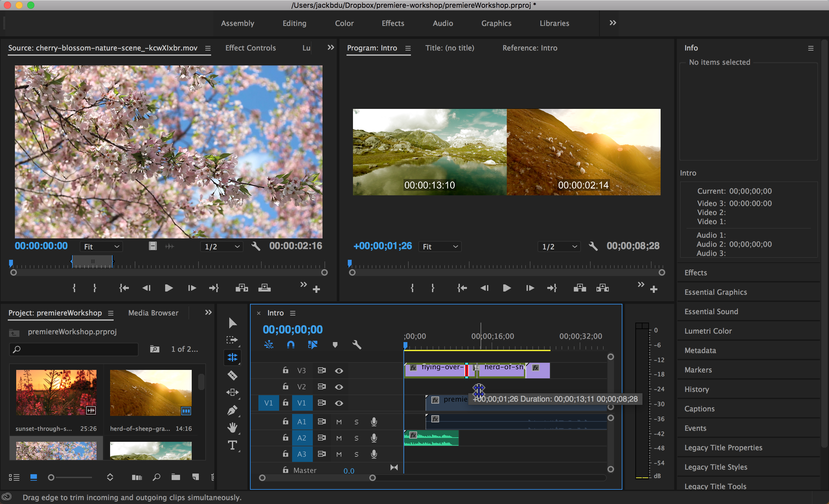This screenshot has width=829, height=504.
Task: Select the Slip tool
Action: tap(233, 392)
